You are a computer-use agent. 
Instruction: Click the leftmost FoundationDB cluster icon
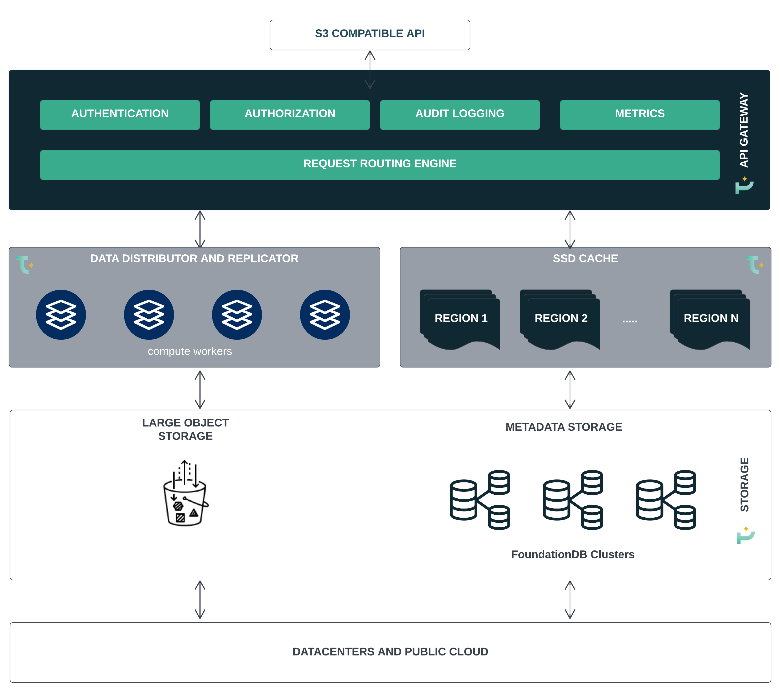click(480, 500)
